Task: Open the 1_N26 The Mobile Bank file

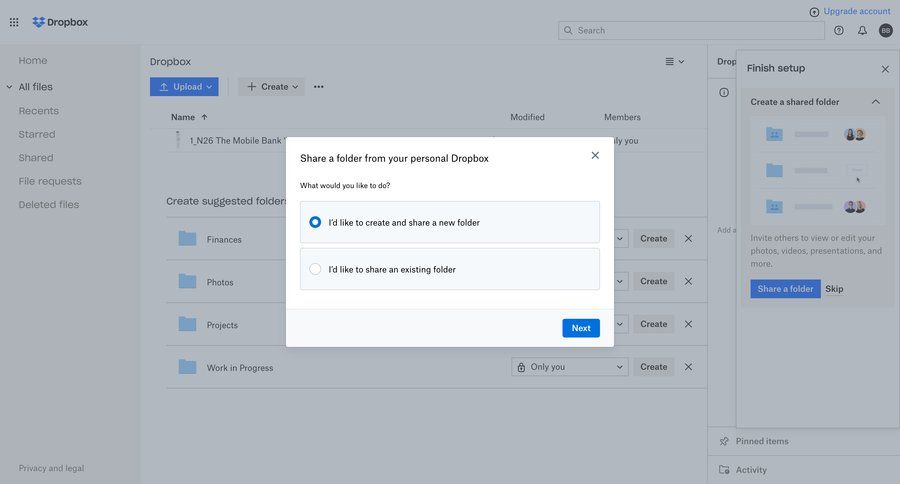Action: pos(237,141)
